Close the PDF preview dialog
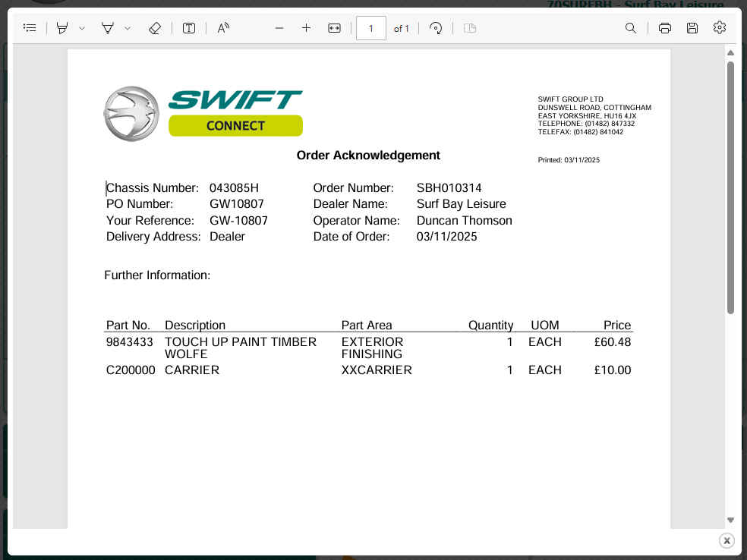Image resolution: width=747 pixels, height=560 pixels. click(727, 540)
